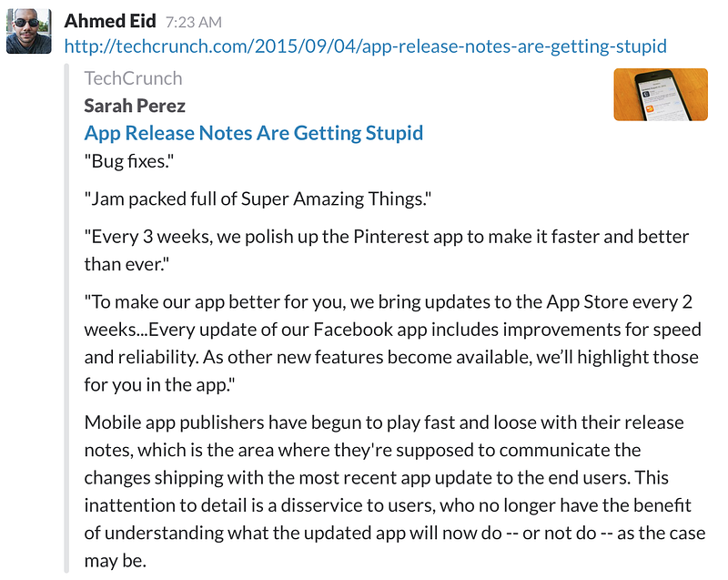Open 'App Release Notes Are Getting Stupid' article title

[254, 133]
